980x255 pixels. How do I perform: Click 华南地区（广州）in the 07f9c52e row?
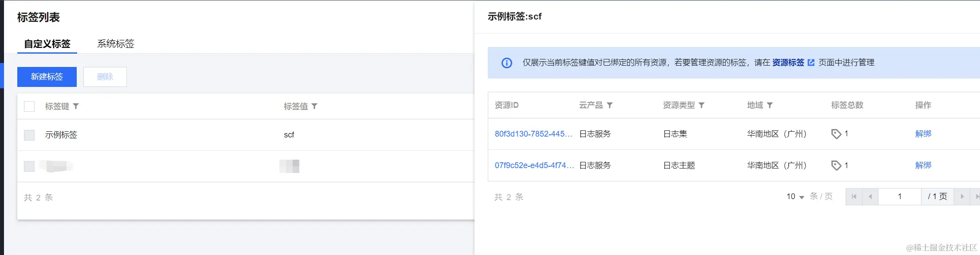[777, 165]
